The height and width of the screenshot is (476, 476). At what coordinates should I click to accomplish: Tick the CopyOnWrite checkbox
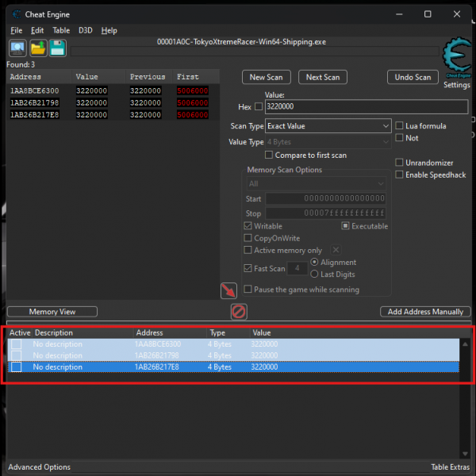point(248,238)
